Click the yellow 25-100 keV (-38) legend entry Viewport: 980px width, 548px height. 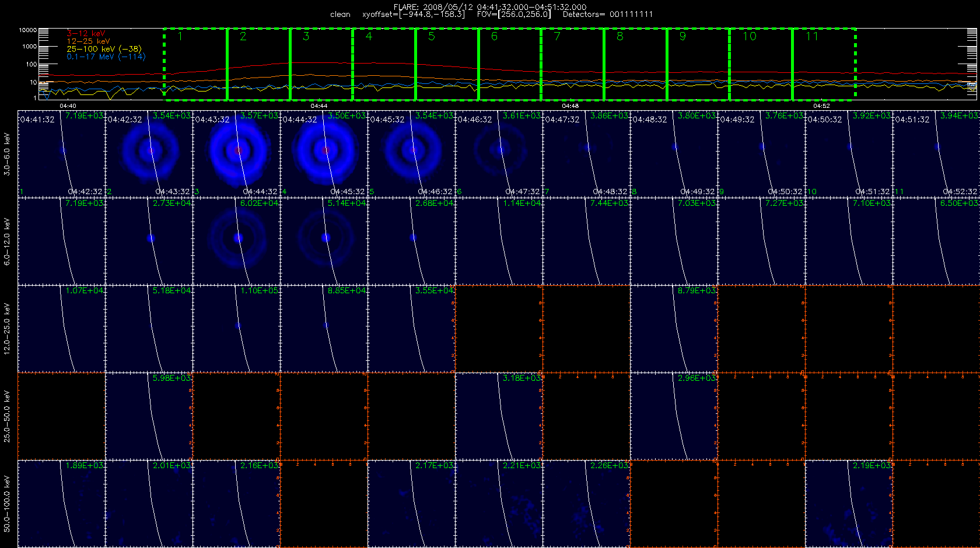click(x=104, y=49)
